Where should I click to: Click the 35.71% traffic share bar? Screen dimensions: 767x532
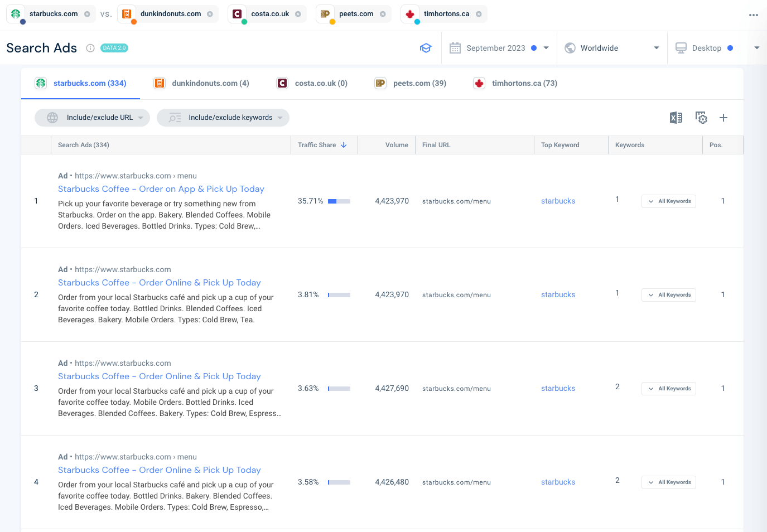(339, 201)
